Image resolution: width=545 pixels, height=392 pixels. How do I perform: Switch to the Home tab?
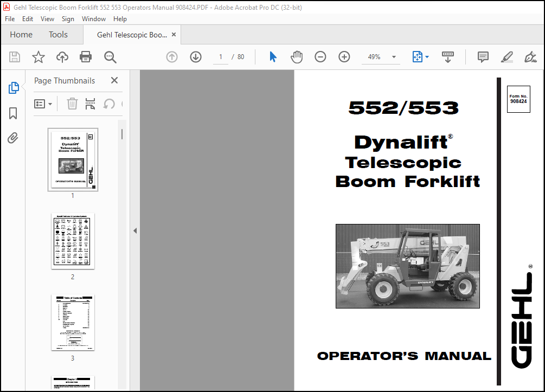[x=21, y=35]
